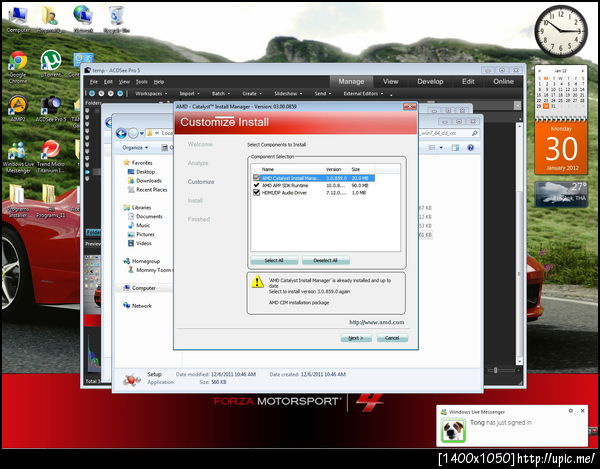Select Music under Explorer Libraries
This screenshot has width=600, height=469.
(139, 225)
